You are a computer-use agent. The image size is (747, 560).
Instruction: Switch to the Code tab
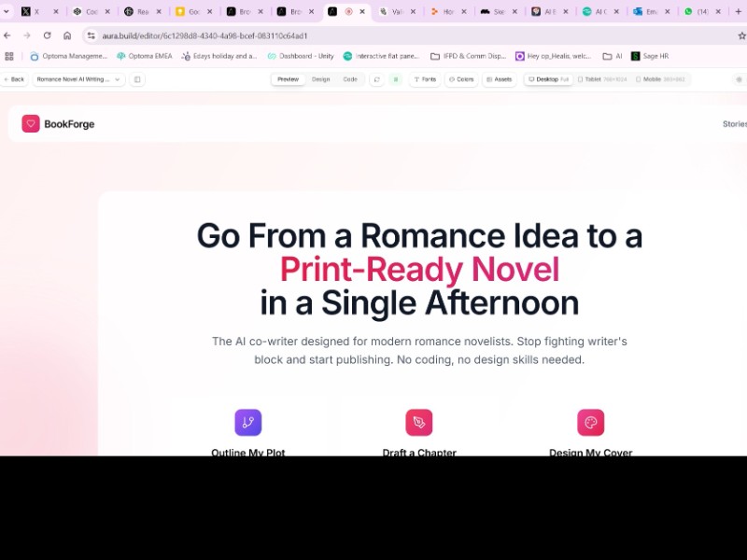tap(350, 79)
